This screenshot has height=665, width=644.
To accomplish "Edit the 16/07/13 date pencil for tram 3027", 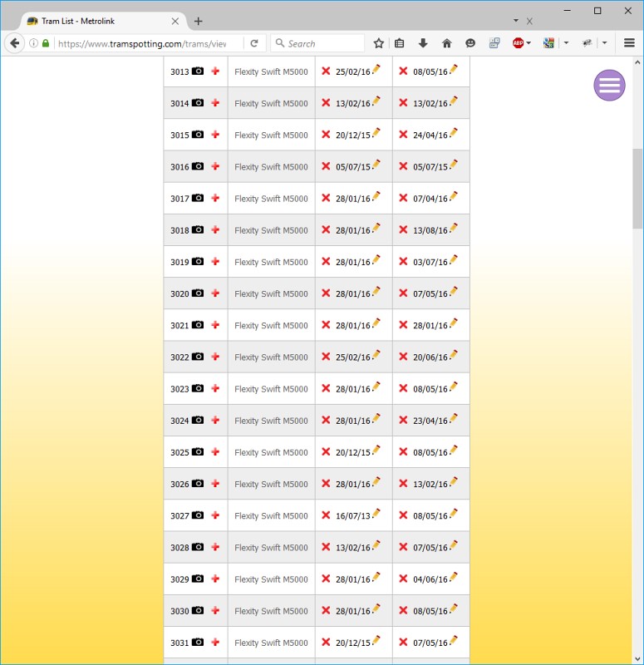I will (376, 514).
